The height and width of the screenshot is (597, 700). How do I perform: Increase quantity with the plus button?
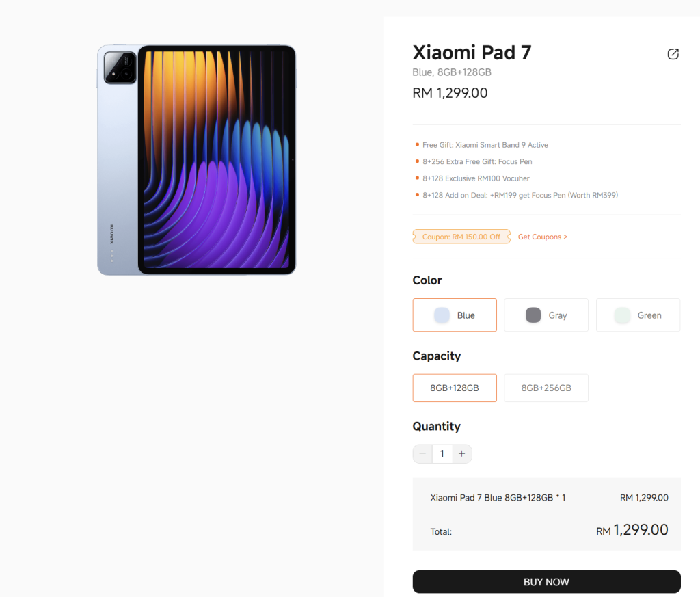point(462,454)
